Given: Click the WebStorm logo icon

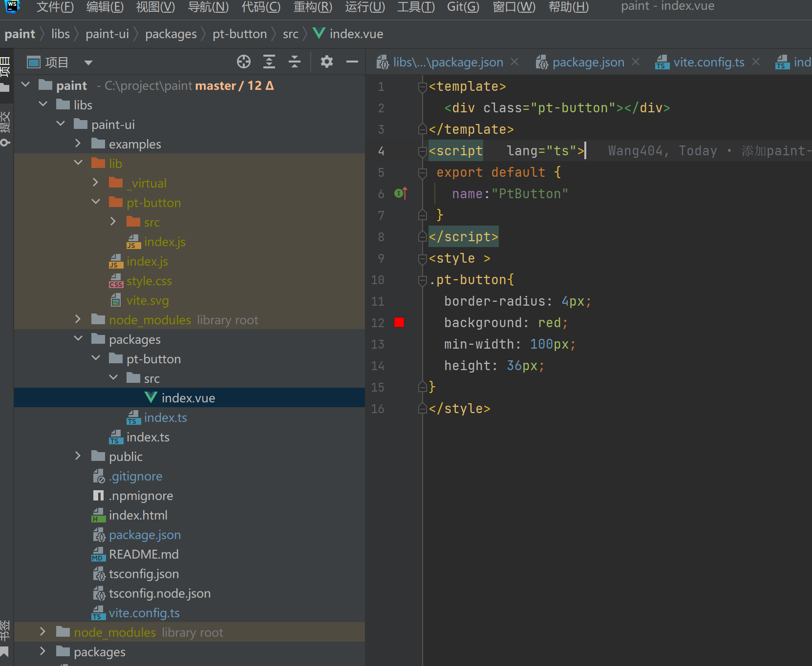Looking at the screenshot, I should pyautogui.click(x=12, y=6).
